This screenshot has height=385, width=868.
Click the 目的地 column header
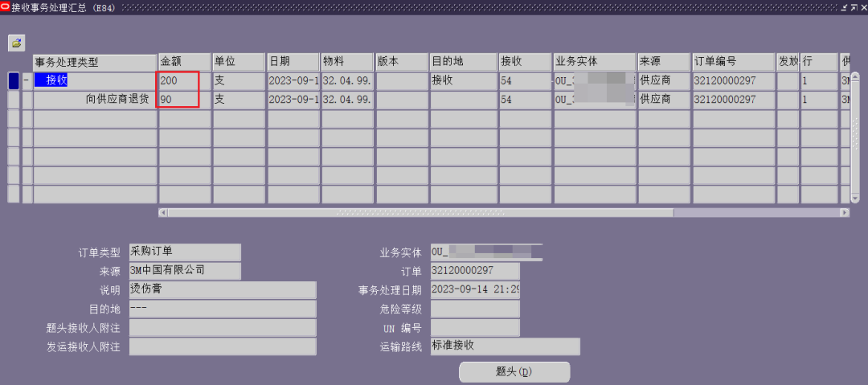(x=464, y=62)
